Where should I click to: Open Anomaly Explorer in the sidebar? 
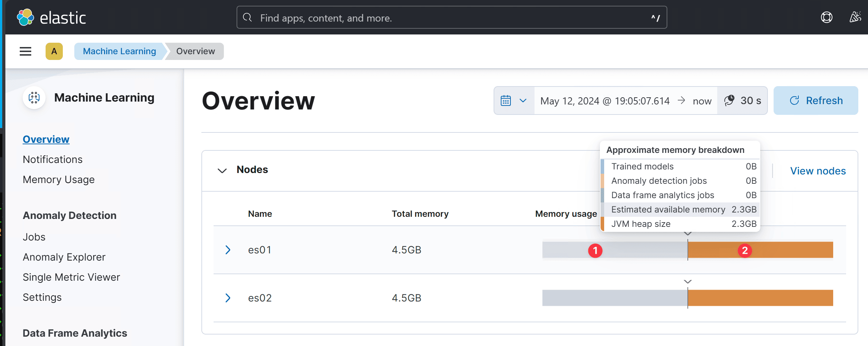click(64, 257)
